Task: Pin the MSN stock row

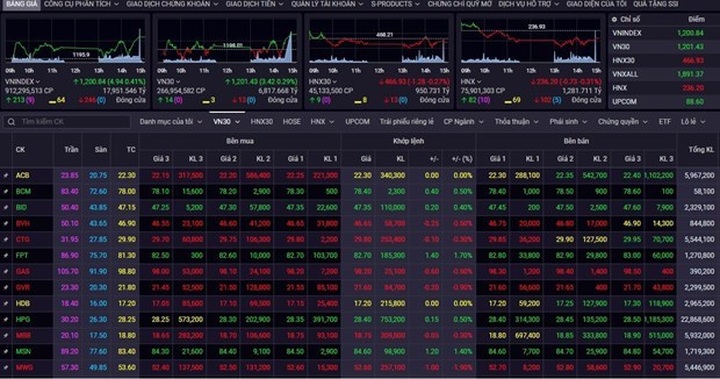Action: 6,351
